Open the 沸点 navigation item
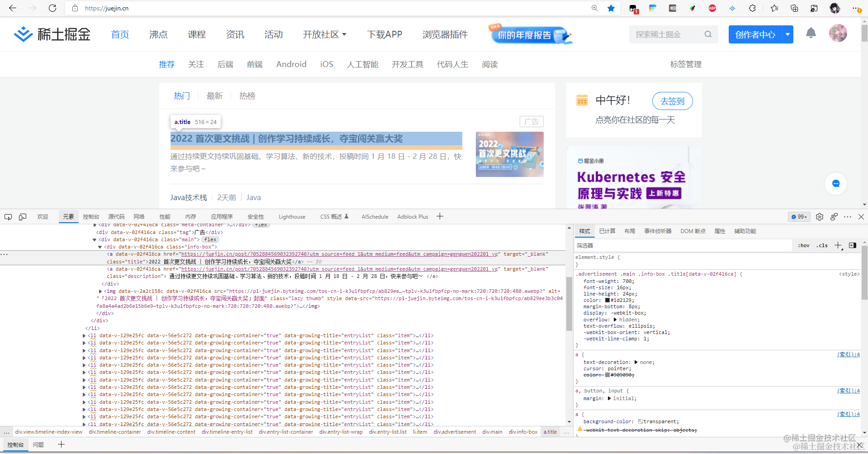The height and width of the screenshot is (454, 868). point(158,34)
